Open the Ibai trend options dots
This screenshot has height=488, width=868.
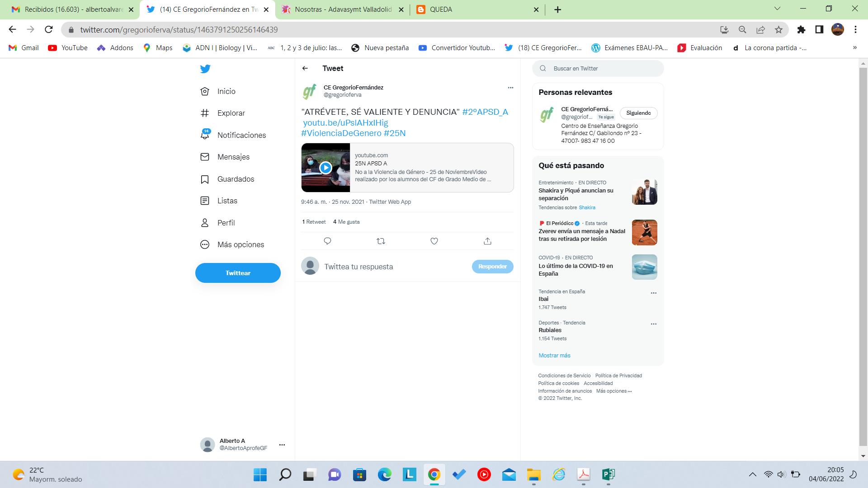653,293
